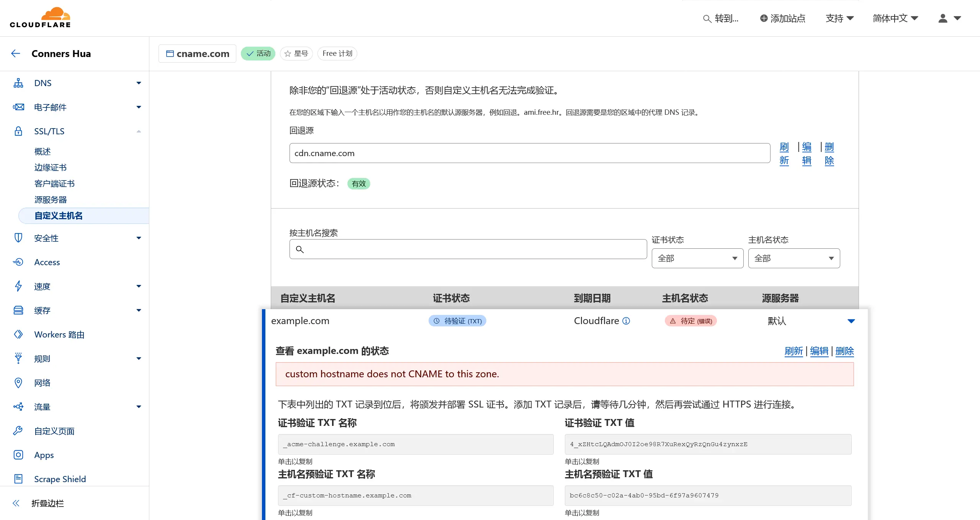Click the search magnifier icon in header

tap(707, 18)
